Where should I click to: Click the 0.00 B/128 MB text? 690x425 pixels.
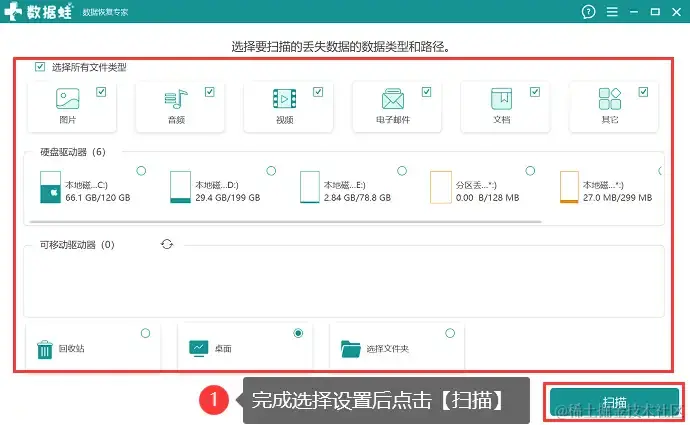[x=488, y=198]
